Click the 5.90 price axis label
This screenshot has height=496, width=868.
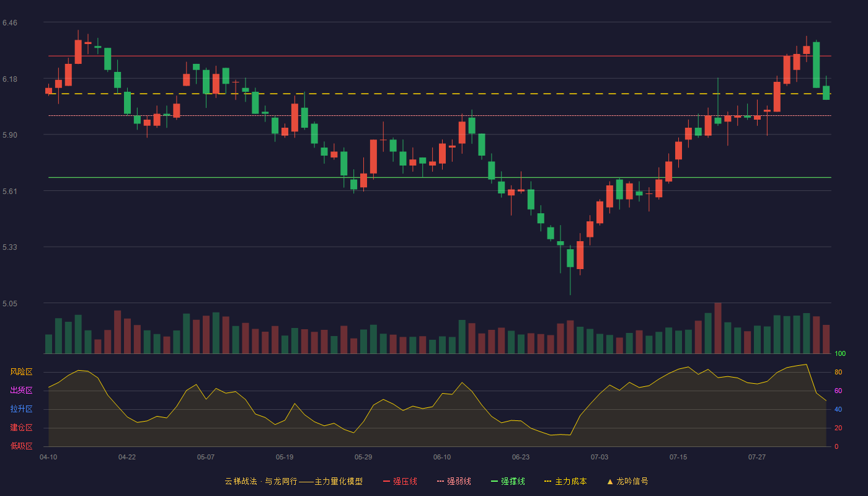pyautogui.click(x=10, y=135)
